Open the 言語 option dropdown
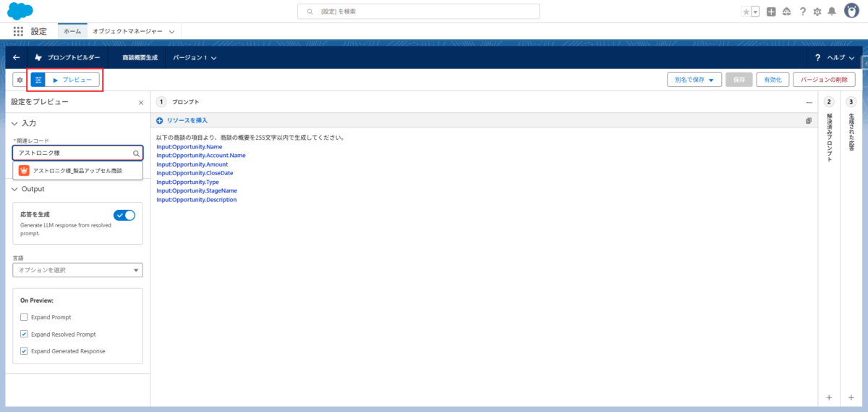868x412 pixels. click(77, 270)
